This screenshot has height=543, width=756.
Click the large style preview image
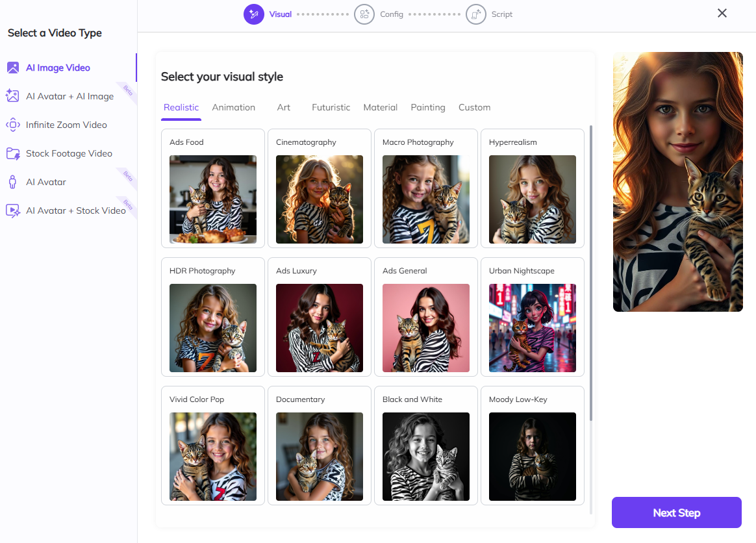tap(678, 182)
